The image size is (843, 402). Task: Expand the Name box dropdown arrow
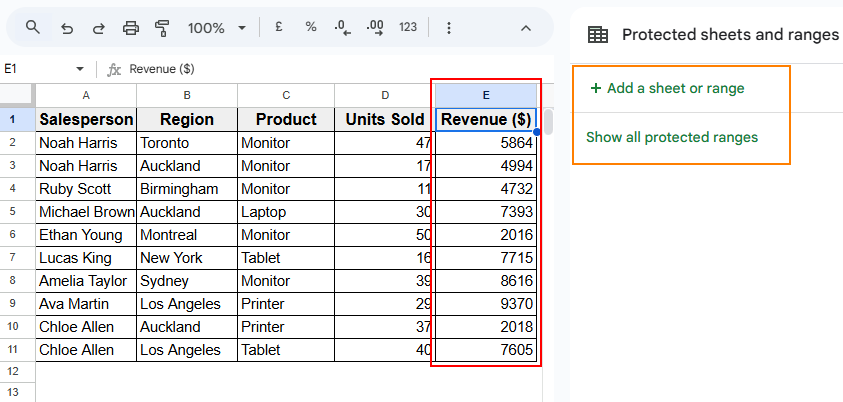(80, 69)
